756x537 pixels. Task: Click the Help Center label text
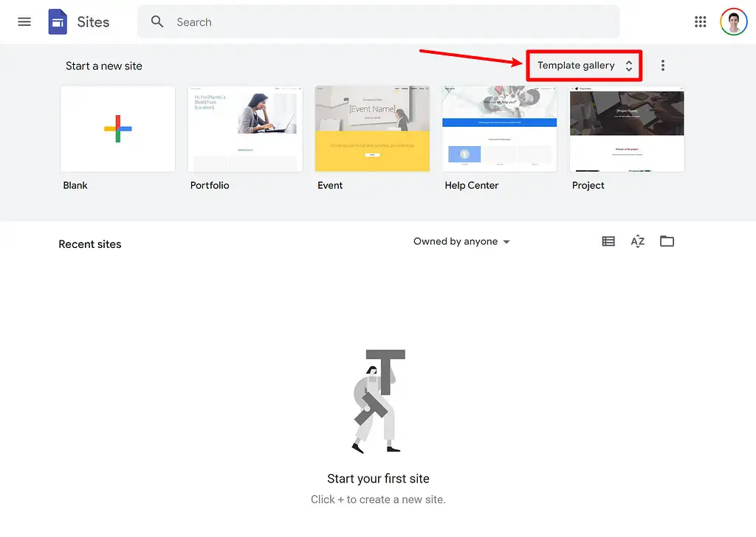[x=472, y=185]
